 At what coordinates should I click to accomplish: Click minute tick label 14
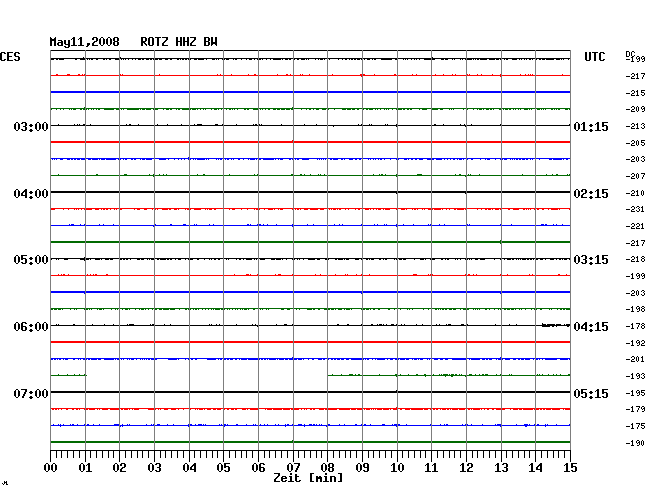click(535, 468)
